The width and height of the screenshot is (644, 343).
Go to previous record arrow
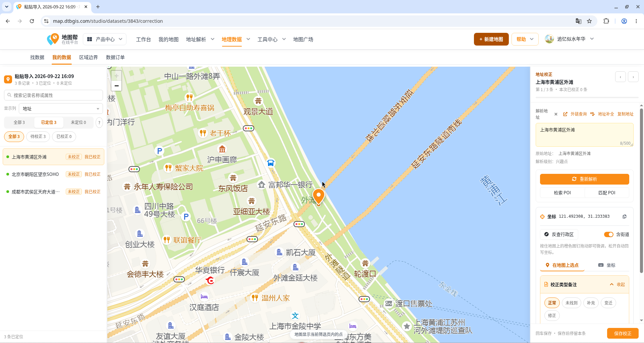pyautogui.click(x=621, y=77)
